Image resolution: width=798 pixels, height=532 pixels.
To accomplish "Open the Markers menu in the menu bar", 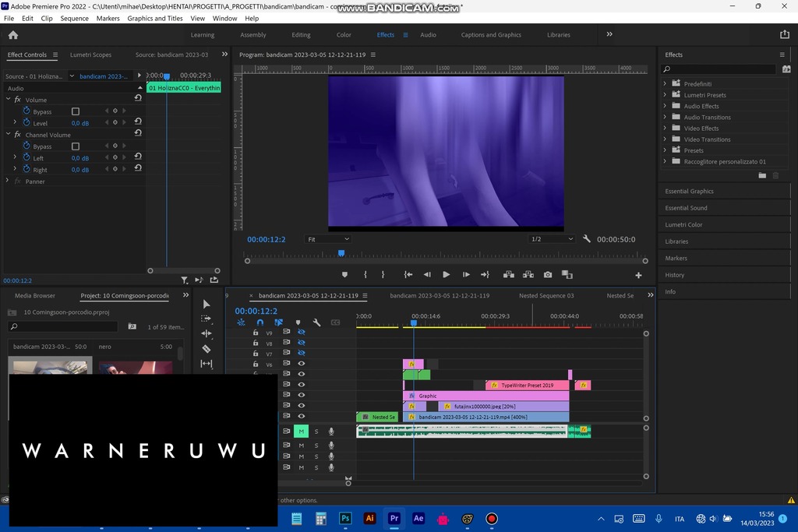I will click(108, 19).
